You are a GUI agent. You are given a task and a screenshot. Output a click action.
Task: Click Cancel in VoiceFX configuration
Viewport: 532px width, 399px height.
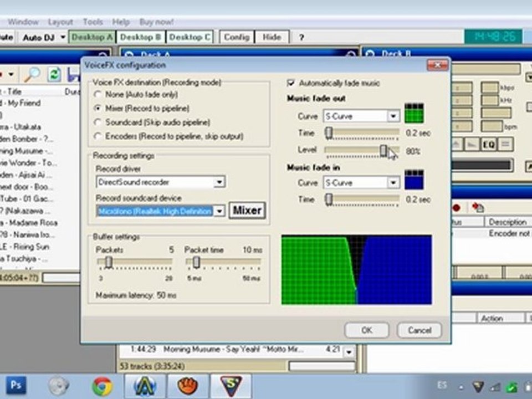pos(420,330)
